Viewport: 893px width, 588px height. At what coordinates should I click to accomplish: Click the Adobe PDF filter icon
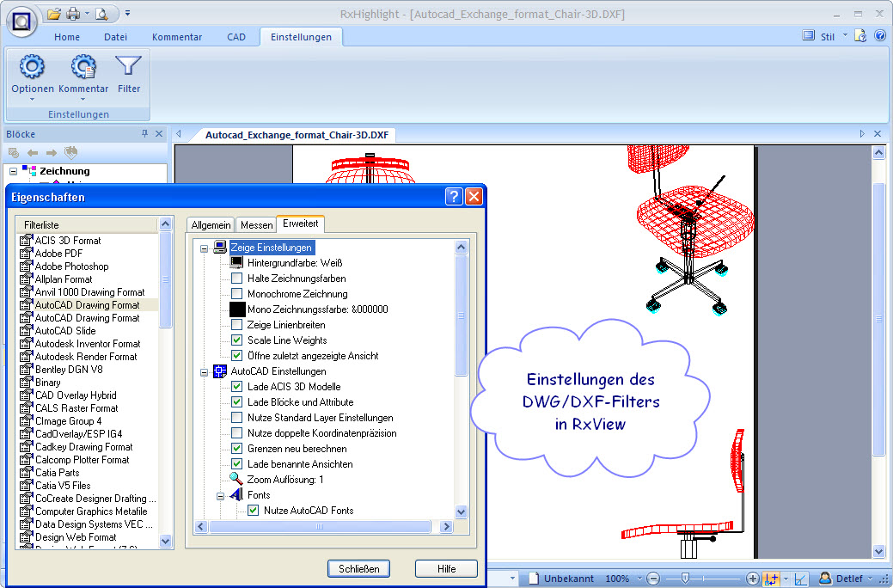pos(26,253)
